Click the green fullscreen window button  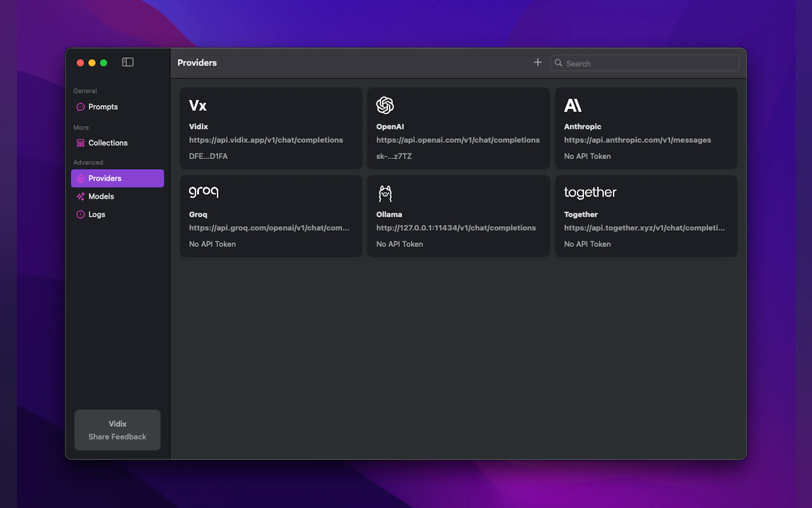(104, 63)
